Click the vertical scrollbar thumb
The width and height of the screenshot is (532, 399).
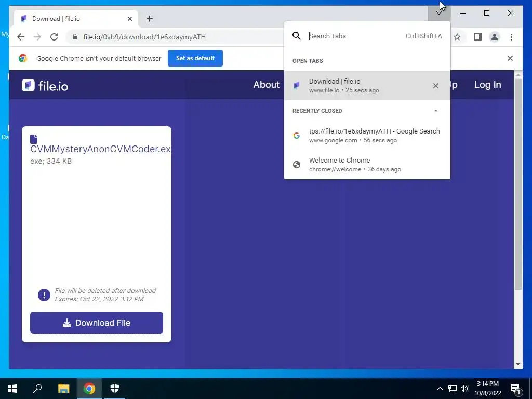pyautogui.click(x=518, y=184)
